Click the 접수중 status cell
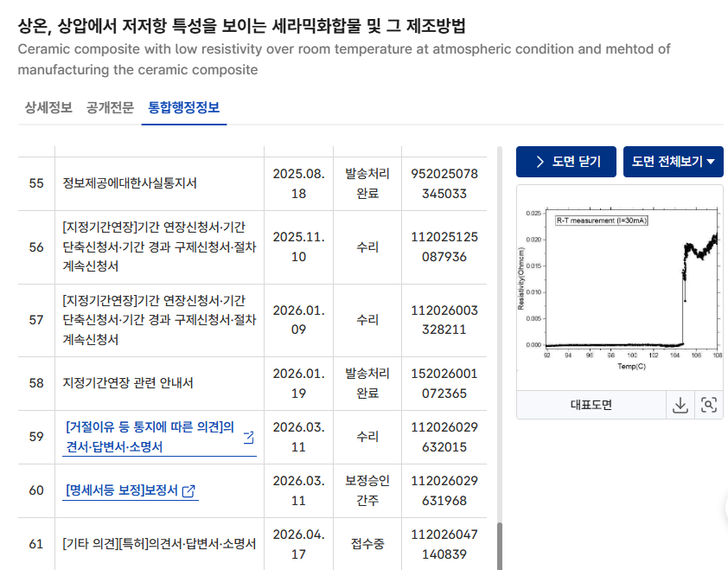Viewport: 728px width, 570px height. (367, 545)
